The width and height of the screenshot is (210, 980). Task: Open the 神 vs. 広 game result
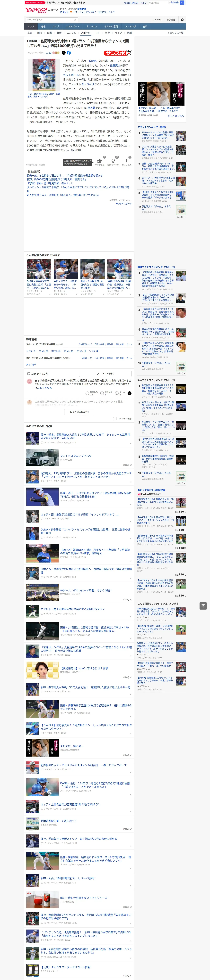56,351
